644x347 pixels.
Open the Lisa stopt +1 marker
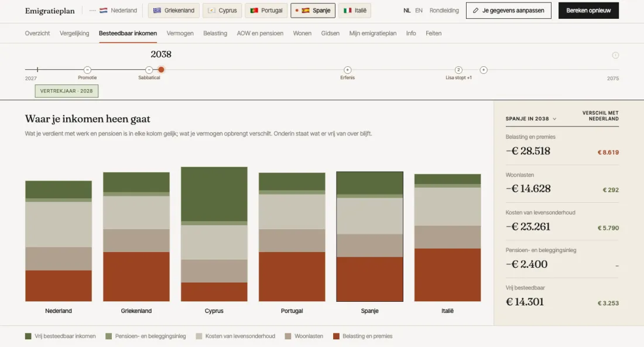tap(458, 70)
